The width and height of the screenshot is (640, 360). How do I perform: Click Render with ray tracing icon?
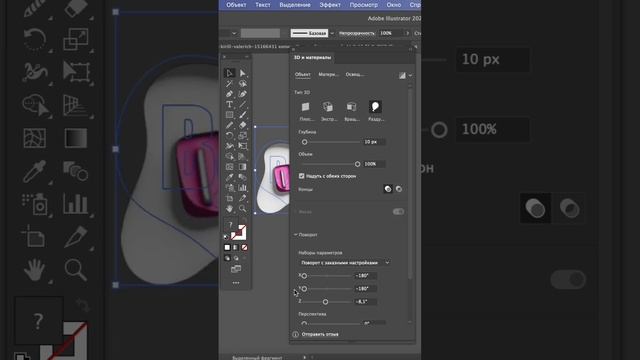pyautogui.click(x=402, y=75)
